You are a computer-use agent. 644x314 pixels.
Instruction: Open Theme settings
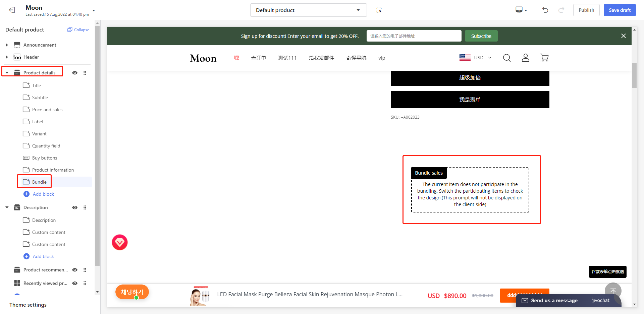[x=28, y=305]
